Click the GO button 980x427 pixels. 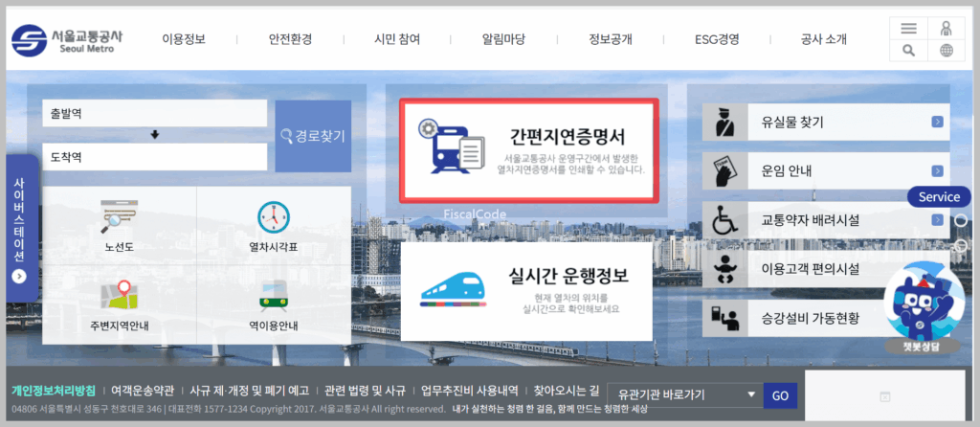[x=780, y=395]
